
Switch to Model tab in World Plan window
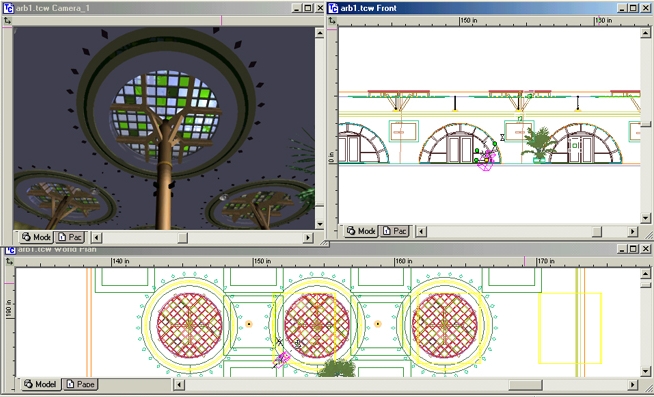point(40,384)
